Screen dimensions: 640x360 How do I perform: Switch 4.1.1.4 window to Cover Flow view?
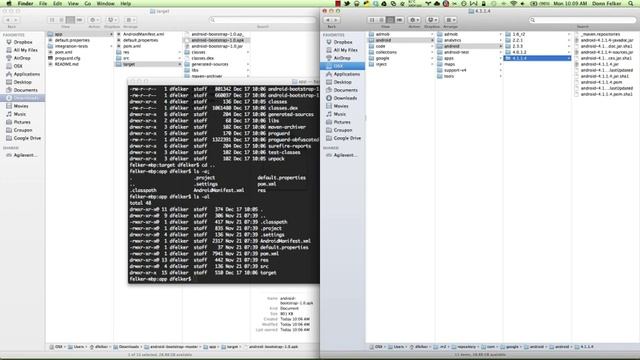tap(400, 20)
